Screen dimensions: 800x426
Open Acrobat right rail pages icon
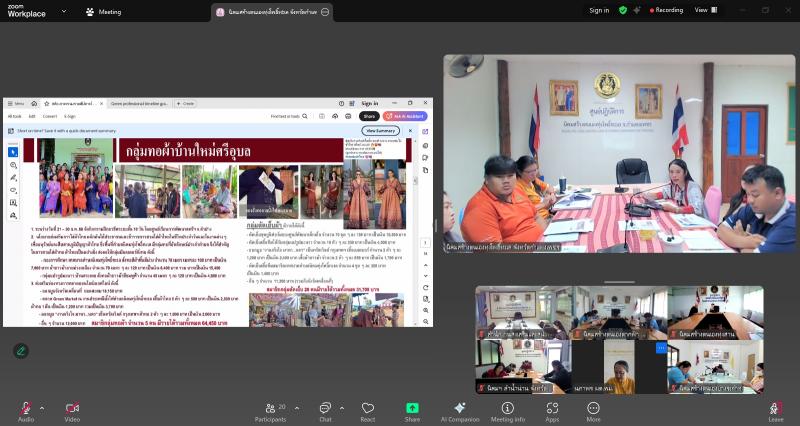(x=425, y=170)
